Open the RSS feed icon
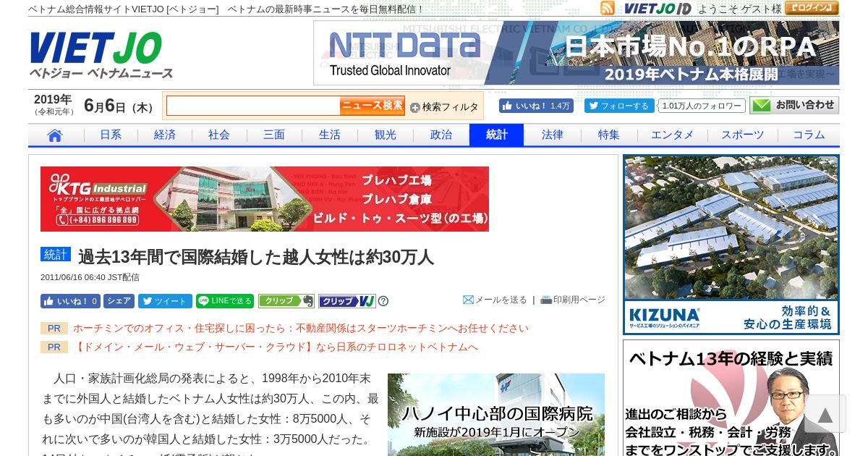The width and height of the screenshot is (868, 456). 607,8
